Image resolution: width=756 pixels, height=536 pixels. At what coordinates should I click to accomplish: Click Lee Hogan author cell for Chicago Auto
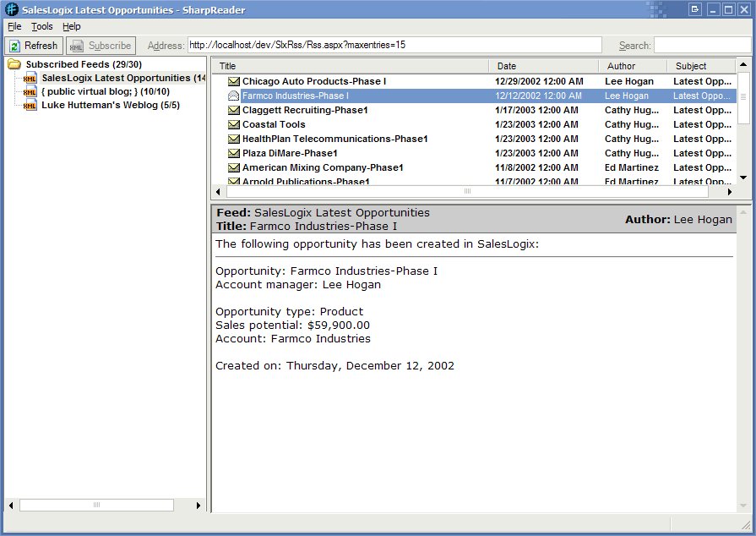[629, 81]
